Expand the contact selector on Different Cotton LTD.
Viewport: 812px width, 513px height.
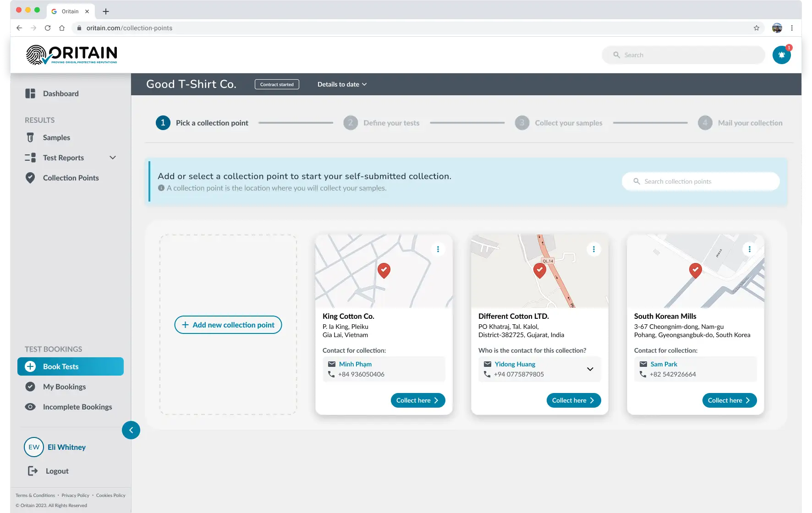tap(590, 369)
